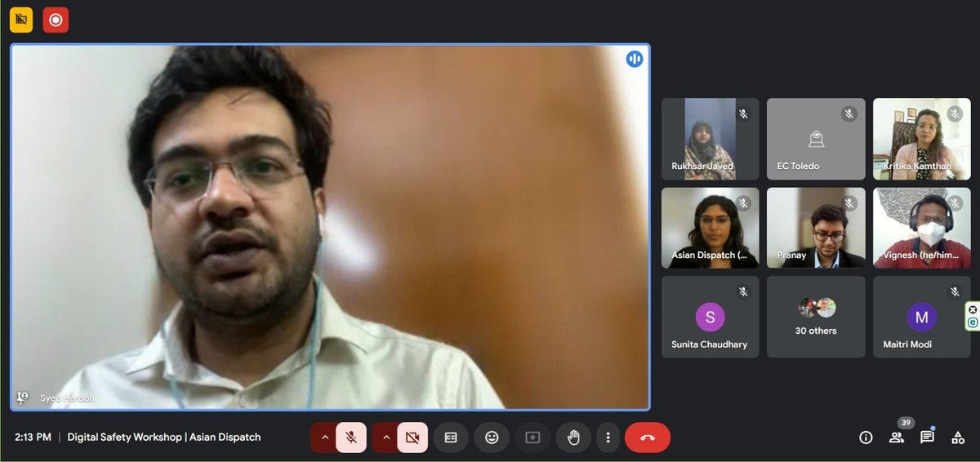Unmute the microphone button
980x462 pixels.
pyautogui.click(x=351, y=438)
